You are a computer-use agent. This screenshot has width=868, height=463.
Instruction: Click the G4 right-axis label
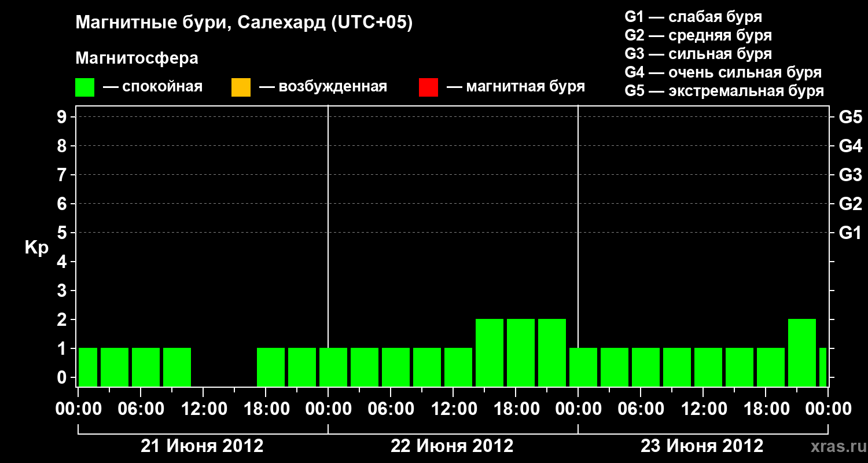click(x=850, y=146)
